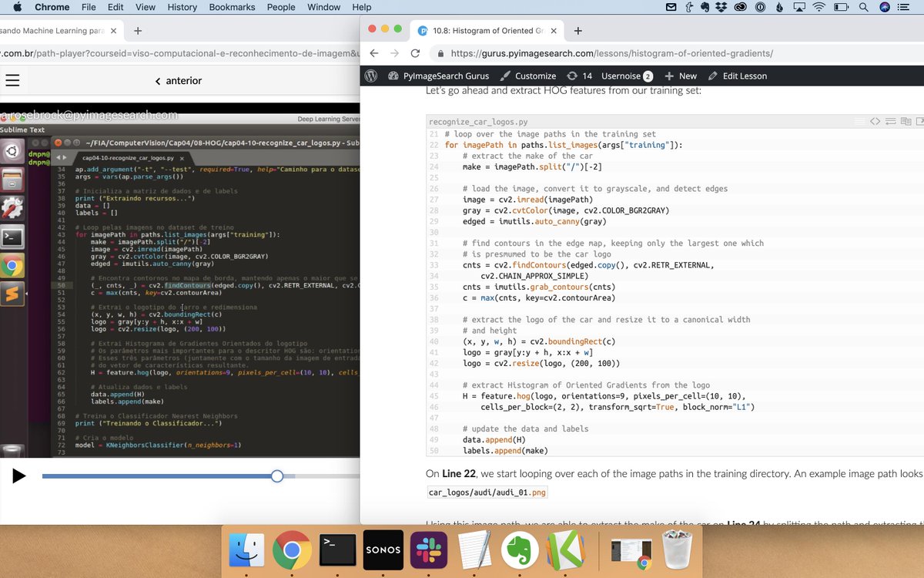Click the Terminal launcher icon in video

12,237
